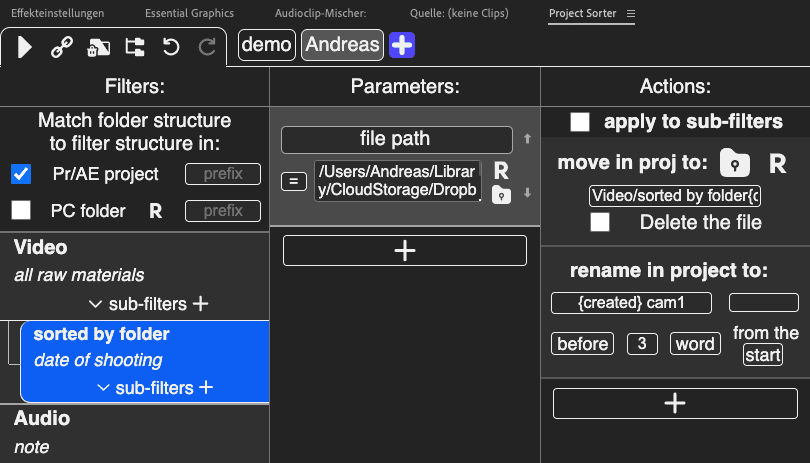Viewport: 810px width, 463px height.
Task: Click folder picker icon beside 'move in proj to'
Action: [735, 164]
